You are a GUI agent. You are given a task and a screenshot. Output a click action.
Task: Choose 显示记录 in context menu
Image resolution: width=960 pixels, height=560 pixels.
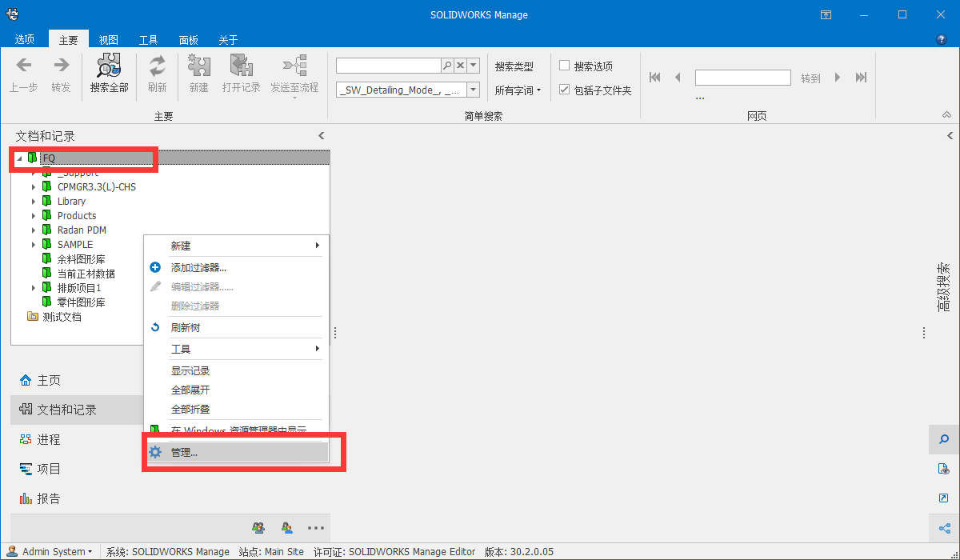236,371
